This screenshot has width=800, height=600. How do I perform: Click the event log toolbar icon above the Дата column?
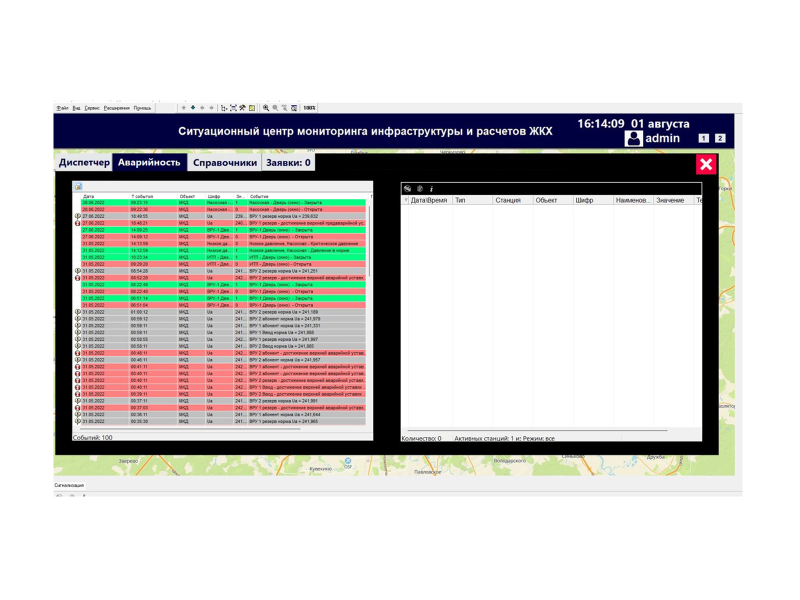point(78,187)
